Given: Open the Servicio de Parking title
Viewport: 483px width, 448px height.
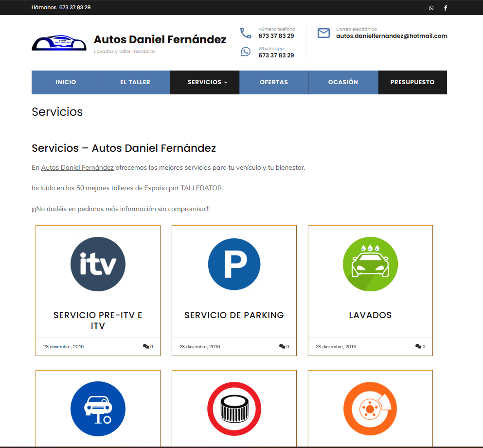Looking at the screenshot, I should [x=234, y=315].
